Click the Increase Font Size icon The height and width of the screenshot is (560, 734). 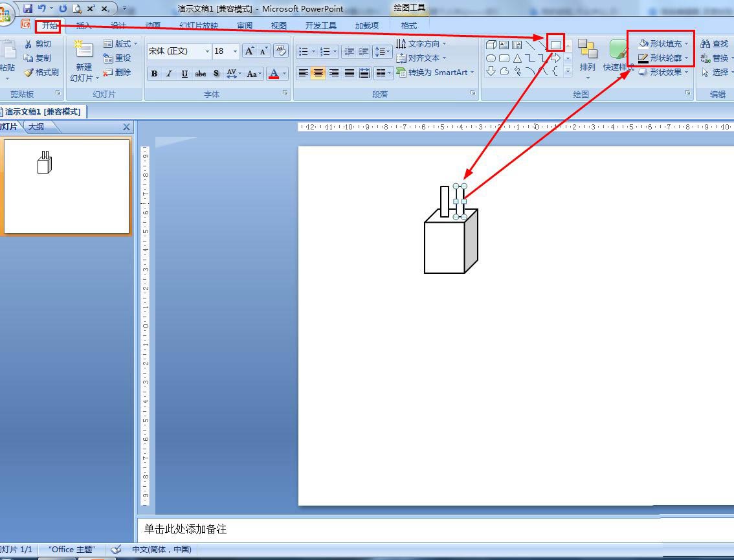click(x=249, y=50)
